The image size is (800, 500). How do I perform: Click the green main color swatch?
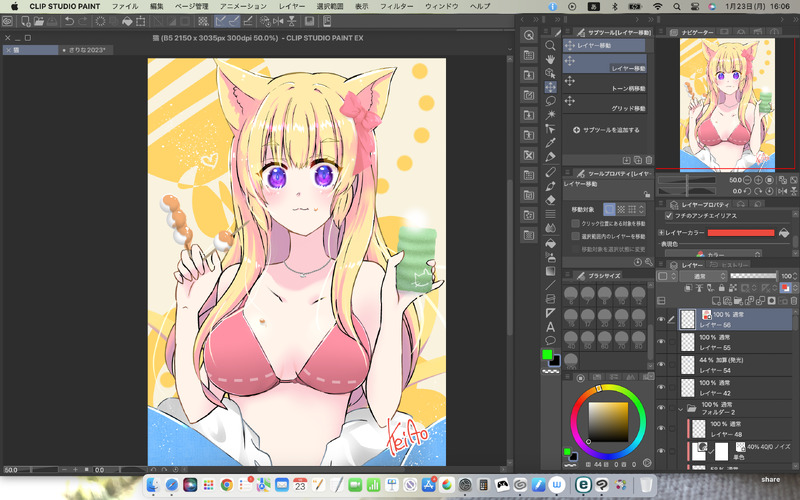[x=547, y=355]
